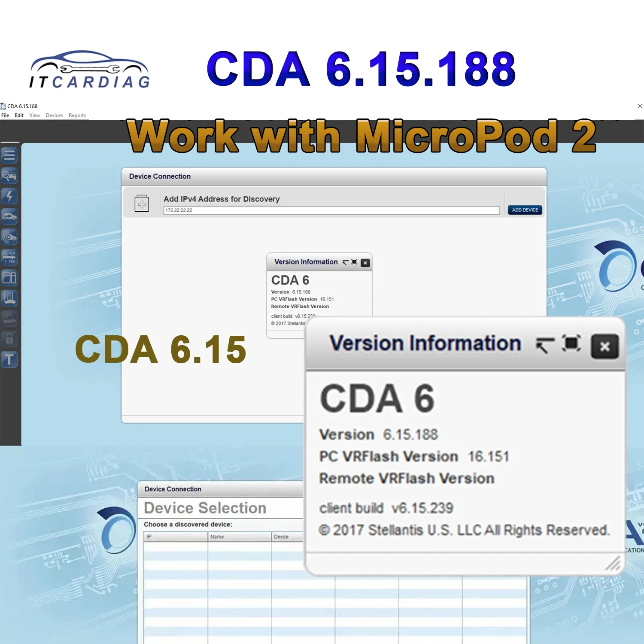Viewport: 644px width, 644px height.
Task: Select the vehicle scan magnifier icon
Action: [x=9, y=176]
